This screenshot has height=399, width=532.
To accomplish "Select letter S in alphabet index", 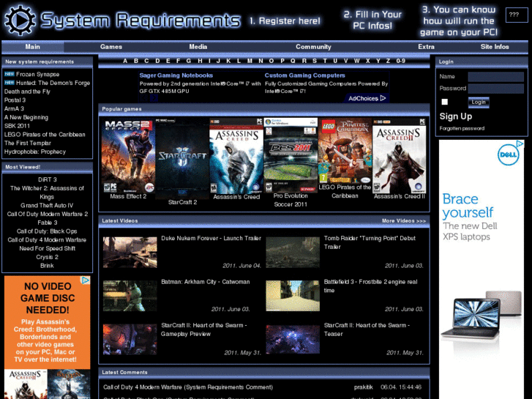I will [315, 61].
